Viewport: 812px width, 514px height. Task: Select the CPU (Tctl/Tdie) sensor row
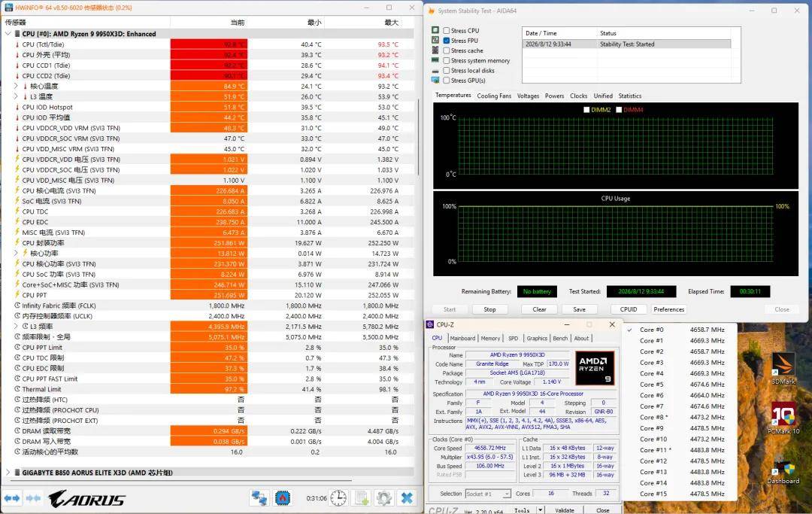point(208,44)
